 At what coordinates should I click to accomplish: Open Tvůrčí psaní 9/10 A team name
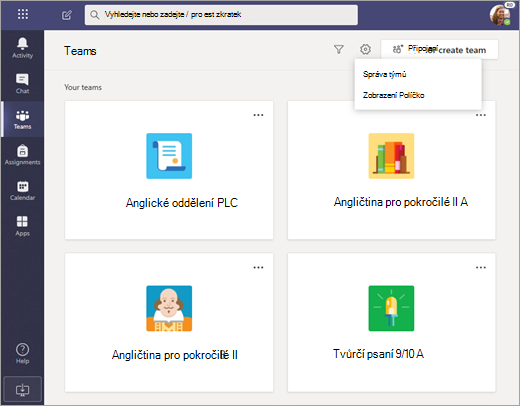pyautogui.click(x=378, y=354)
